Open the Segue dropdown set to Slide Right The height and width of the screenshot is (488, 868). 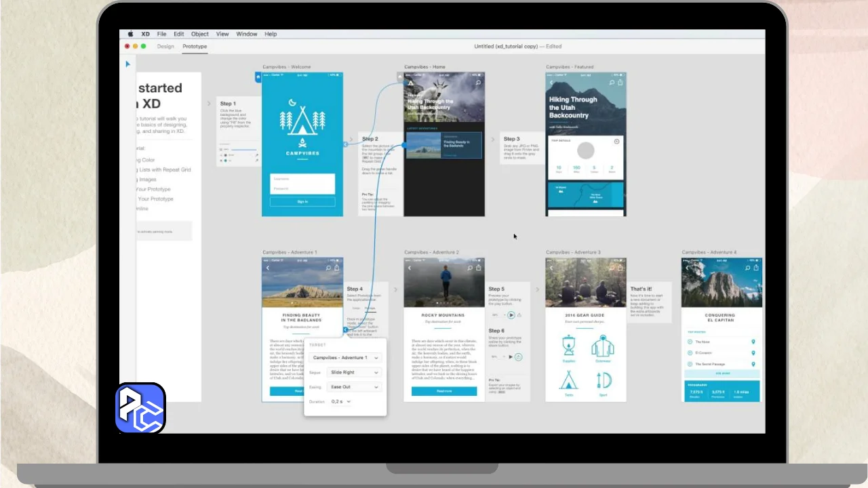[x=353, y=372]
